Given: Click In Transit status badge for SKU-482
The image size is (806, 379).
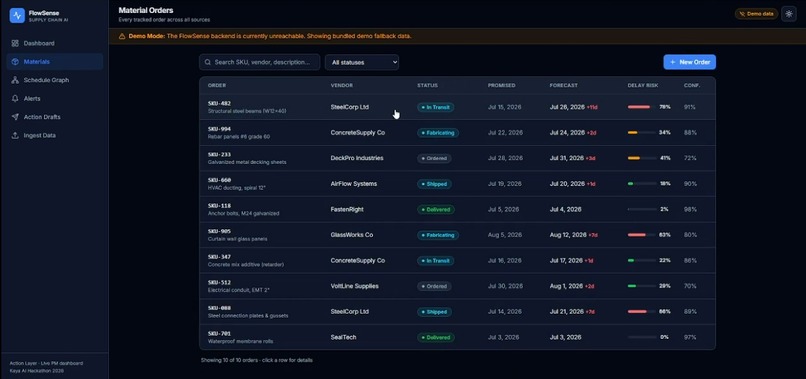Looking at the screenshot, I should (x=436, y=107).
